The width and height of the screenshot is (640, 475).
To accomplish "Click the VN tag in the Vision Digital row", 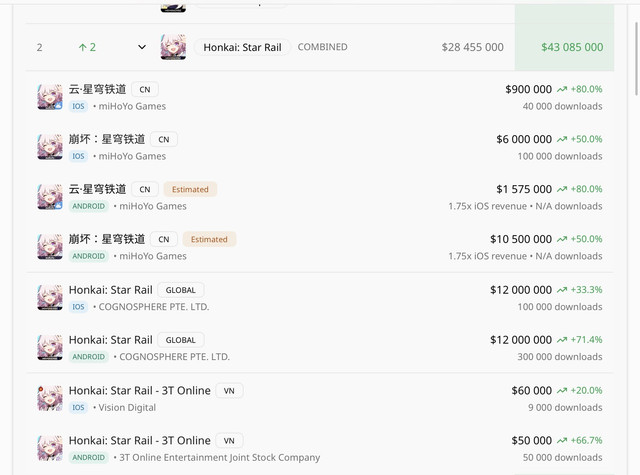I will click(x=229, y=391).
